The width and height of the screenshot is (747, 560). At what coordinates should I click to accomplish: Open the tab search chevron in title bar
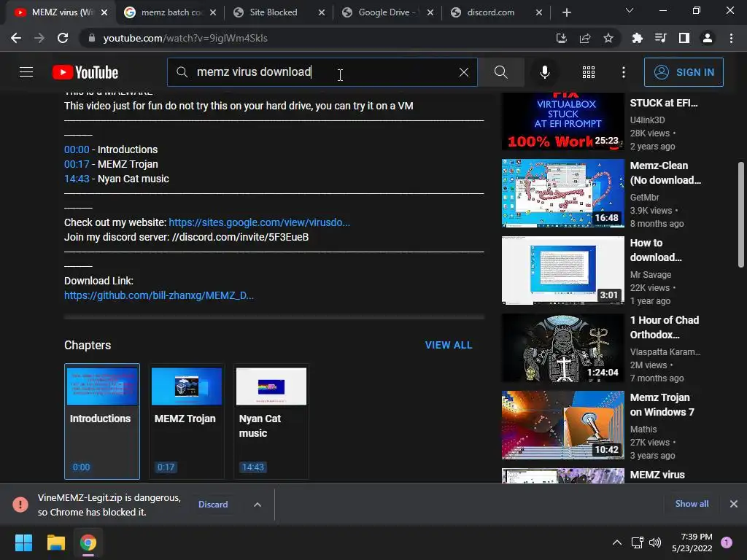click(630, 10)
